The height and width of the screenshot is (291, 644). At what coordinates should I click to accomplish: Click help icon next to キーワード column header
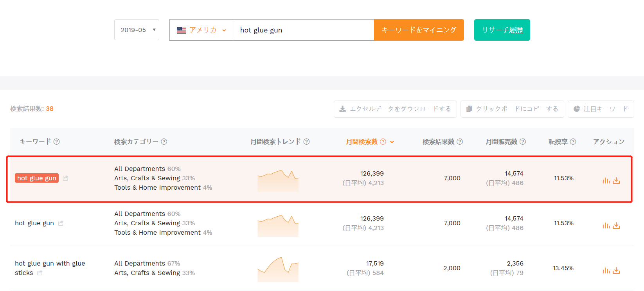coord(57,142)
